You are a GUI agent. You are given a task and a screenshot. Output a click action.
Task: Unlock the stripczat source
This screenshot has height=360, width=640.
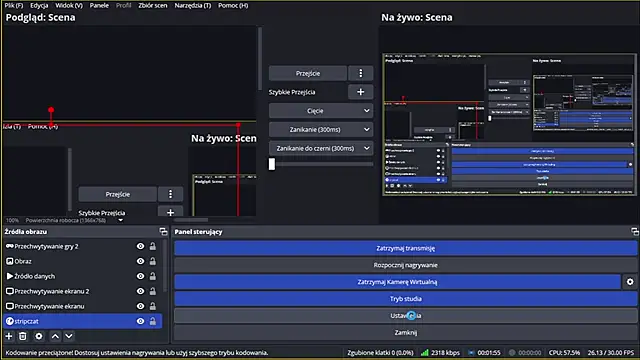coord(153,321)
